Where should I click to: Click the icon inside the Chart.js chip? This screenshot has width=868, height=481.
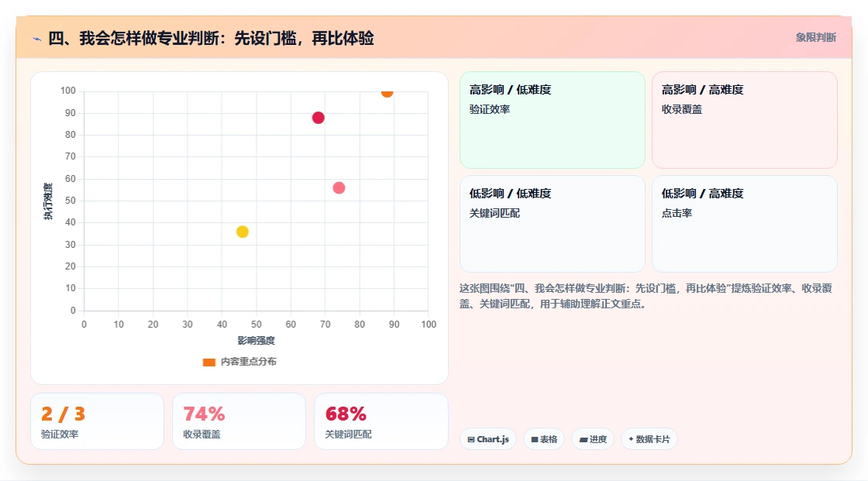point(471,439)
